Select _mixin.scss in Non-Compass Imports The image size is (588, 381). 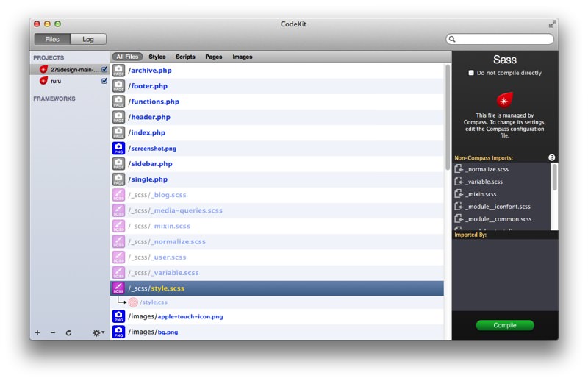pyautogui.click(x=481, y=194)
